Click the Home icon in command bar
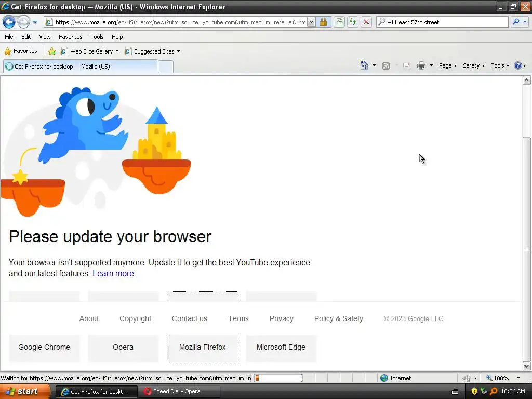532x399 pixels. [x=364, y=65]
